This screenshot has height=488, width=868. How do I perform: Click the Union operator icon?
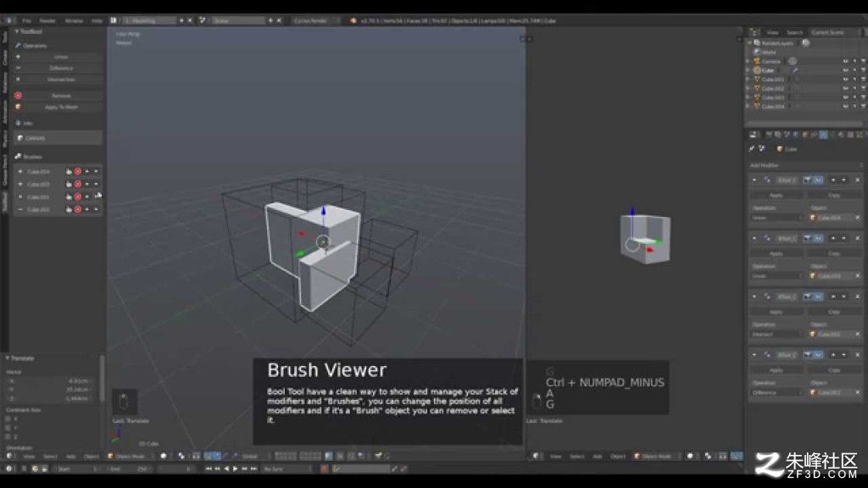[19, 57]
